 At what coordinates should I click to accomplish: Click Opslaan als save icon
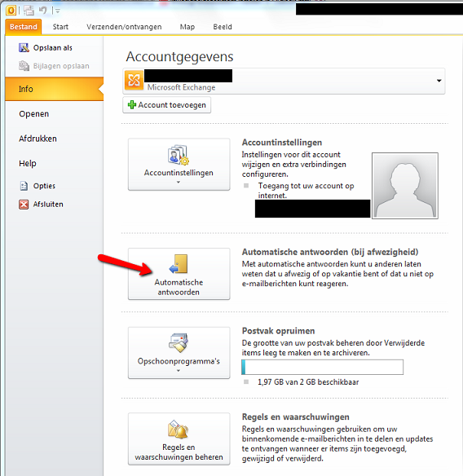[24, 47]
